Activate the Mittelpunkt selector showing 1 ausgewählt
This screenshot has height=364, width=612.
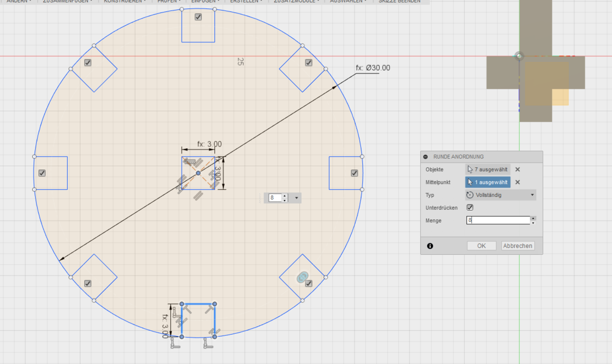488,182
